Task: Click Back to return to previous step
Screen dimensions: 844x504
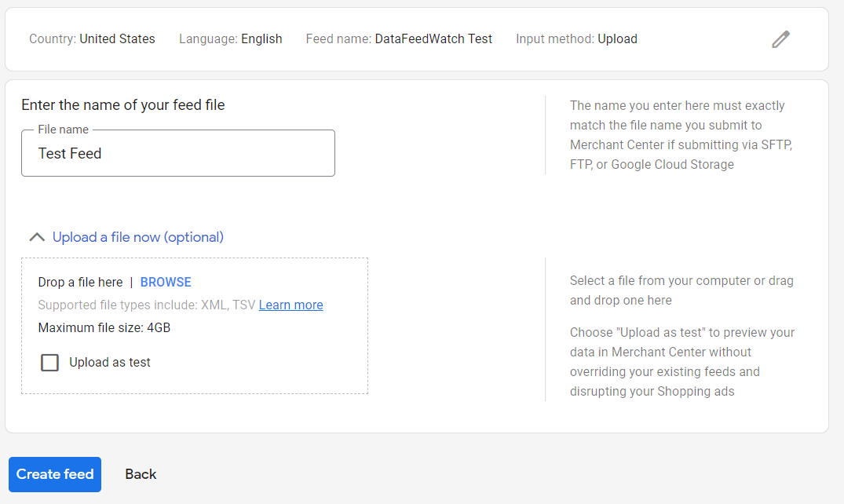Action: point(140,474)
